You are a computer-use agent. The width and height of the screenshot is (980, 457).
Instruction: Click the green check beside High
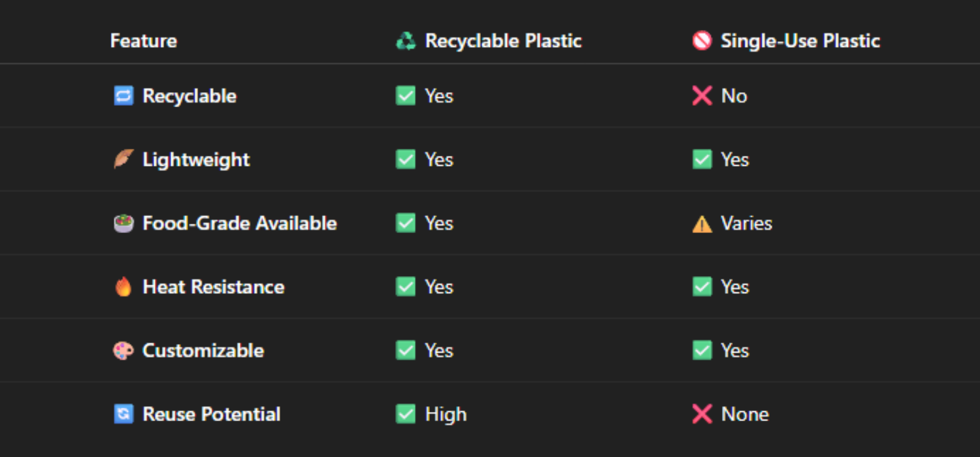[x=406, y=414]
